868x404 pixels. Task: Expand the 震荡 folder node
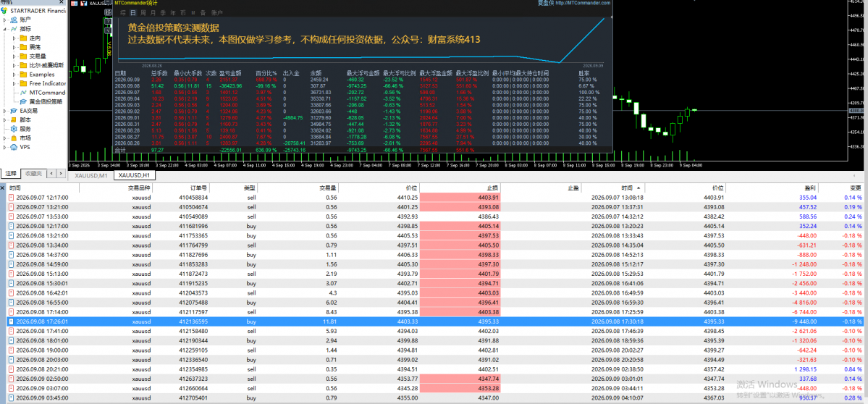coord(14,47)
